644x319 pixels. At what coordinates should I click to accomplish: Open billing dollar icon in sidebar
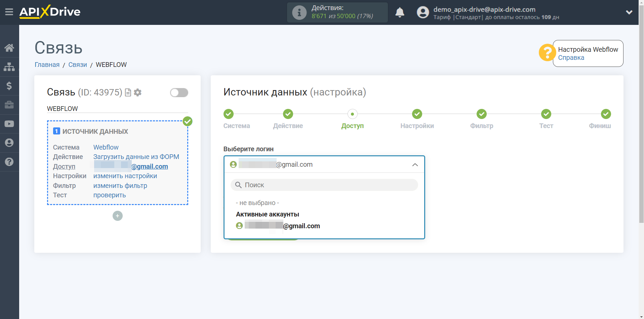click(x=9, y=86)
